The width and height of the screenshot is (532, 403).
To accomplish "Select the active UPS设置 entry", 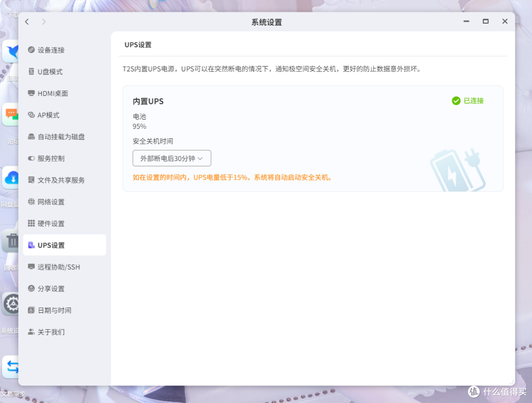I will [65, 245].
